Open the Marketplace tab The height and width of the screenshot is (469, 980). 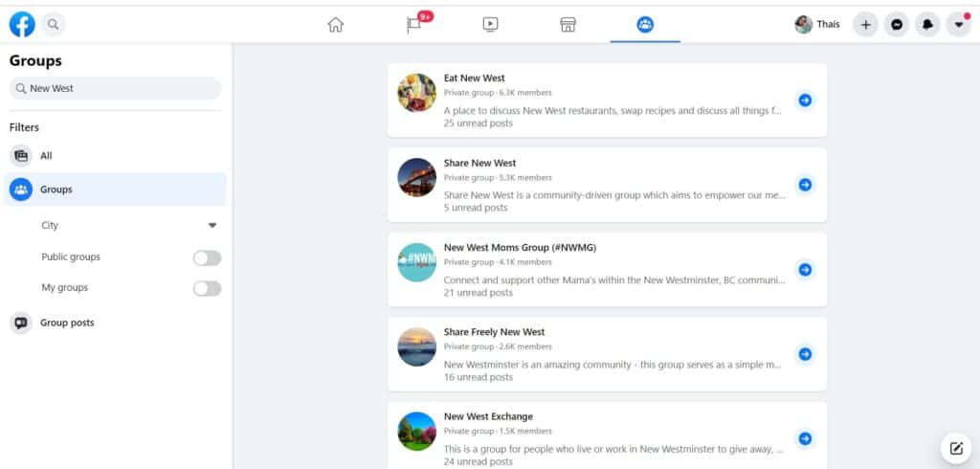568,24
